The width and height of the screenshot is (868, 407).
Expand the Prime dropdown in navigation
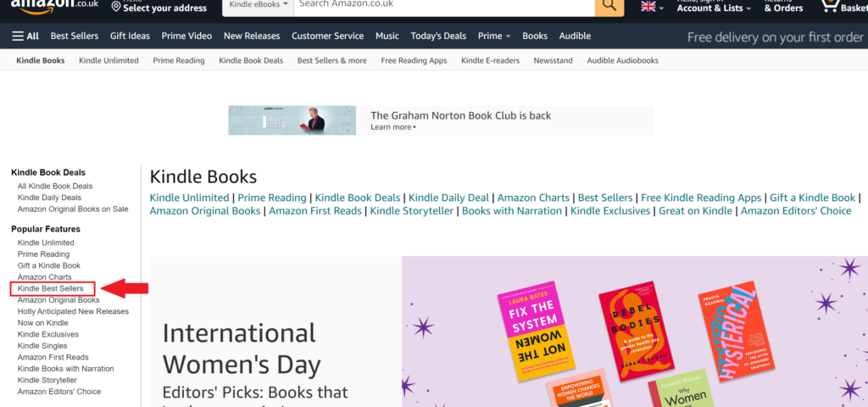pos(494,36)
